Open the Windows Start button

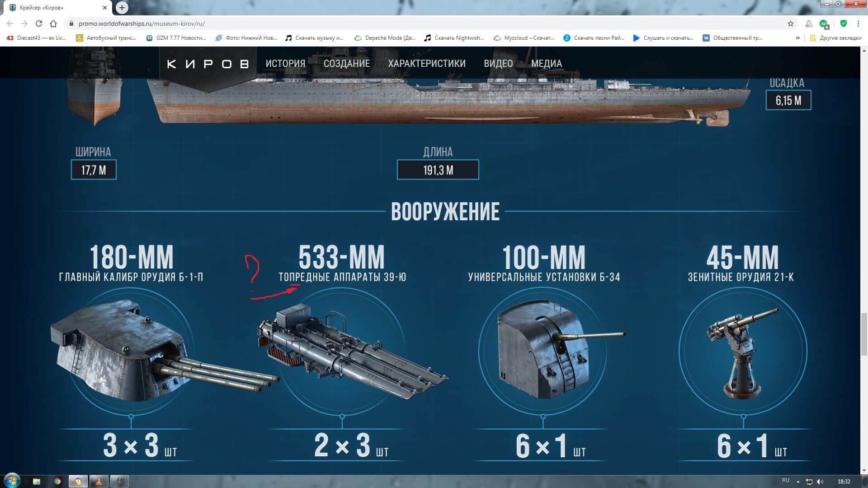click(12, 481)
